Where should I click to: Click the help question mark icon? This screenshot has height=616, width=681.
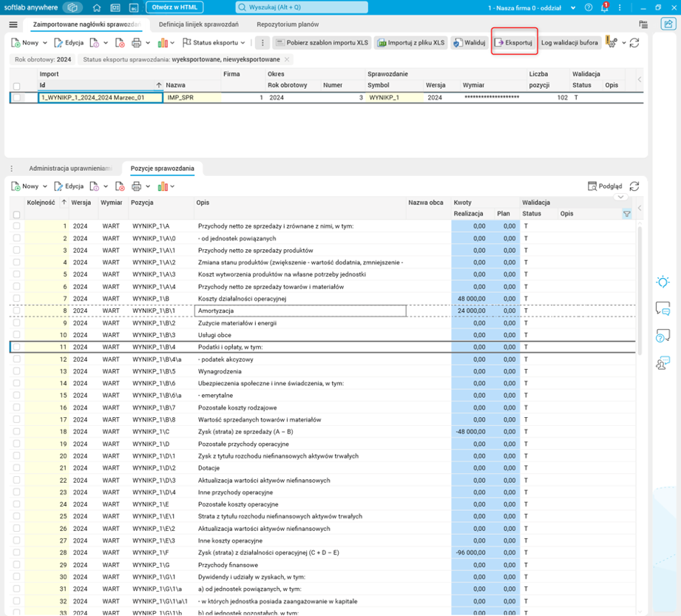[x=589, y=7]
